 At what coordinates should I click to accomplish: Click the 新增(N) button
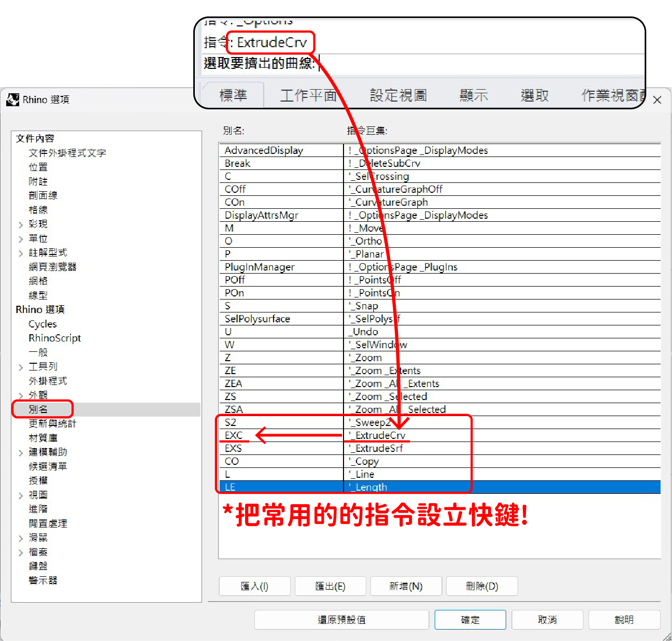point(406,586)
